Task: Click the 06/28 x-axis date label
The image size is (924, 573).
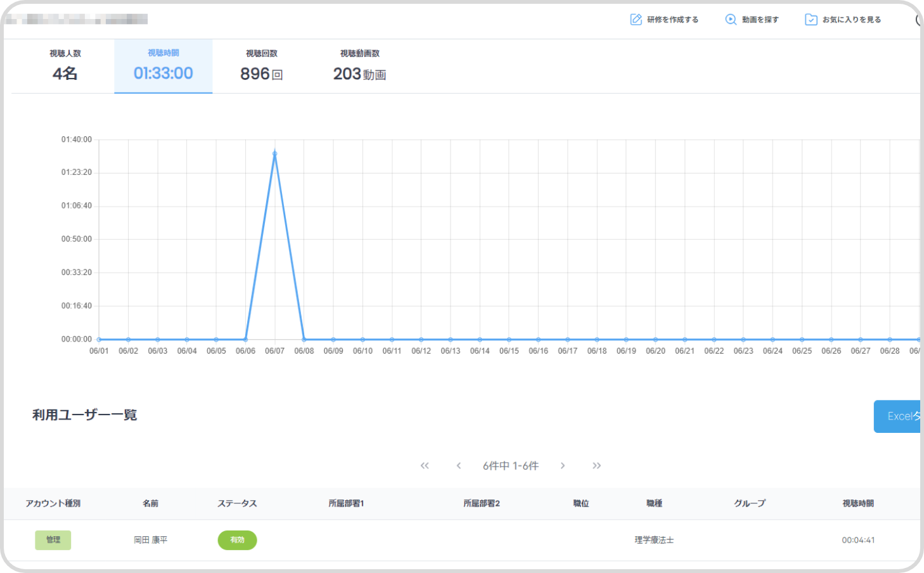Action: 890,351
